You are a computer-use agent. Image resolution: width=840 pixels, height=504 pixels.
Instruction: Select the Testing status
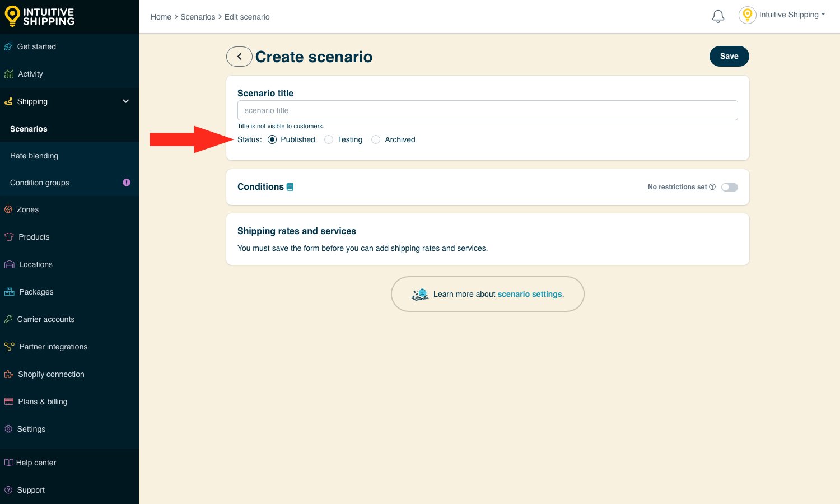pyautogui.click(x=329, y=139)
